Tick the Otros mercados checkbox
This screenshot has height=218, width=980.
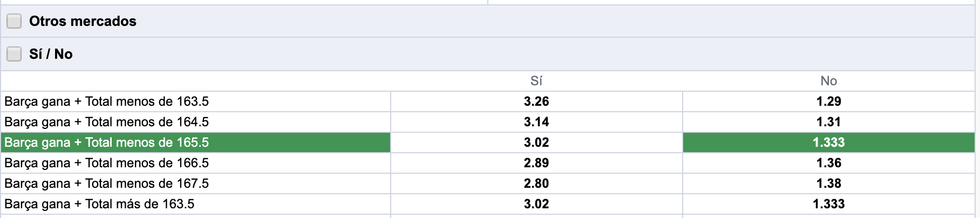tap(14, 21)
